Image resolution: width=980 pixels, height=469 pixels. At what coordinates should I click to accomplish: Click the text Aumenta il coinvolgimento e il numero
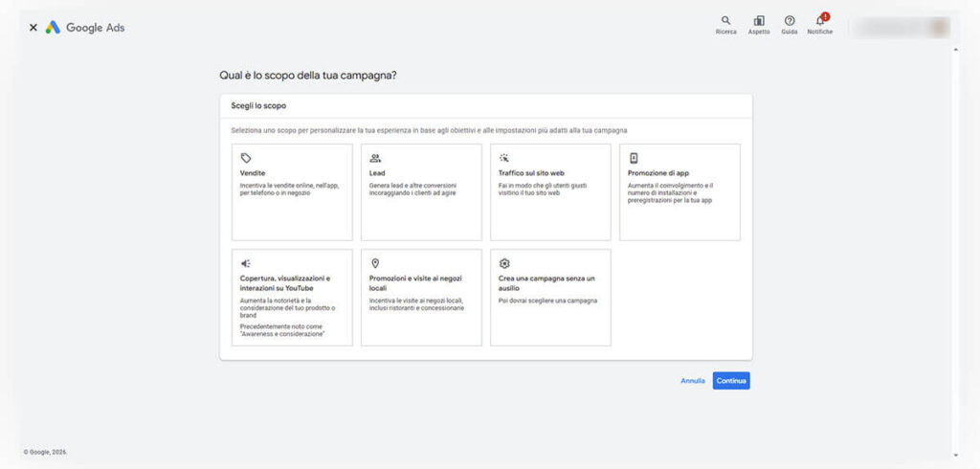click(671, 190)
